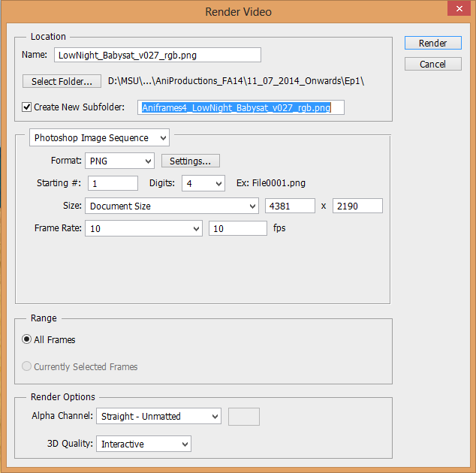This screenshot has width=476, height=473.
Task: Click the folder path ending in Ep1\
Action: (x=236, y=81)
